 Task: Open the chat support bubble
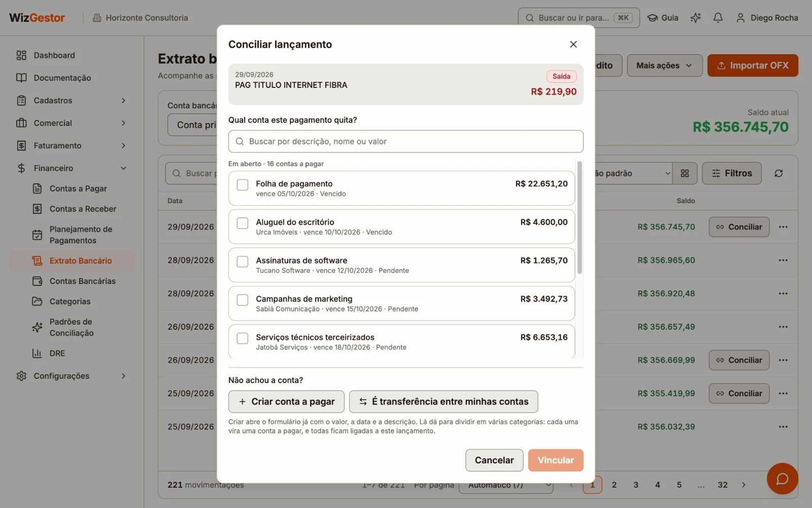[x=782, y=479]
